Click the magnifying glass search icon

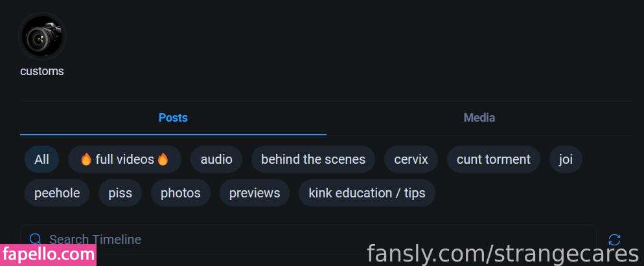(x=36, y=239)
